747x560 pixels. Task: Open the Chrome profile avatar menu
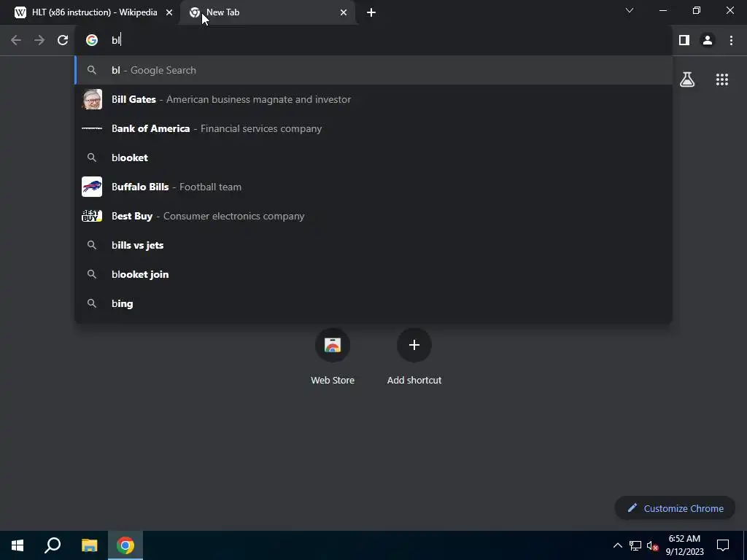(x=708, y=41)
